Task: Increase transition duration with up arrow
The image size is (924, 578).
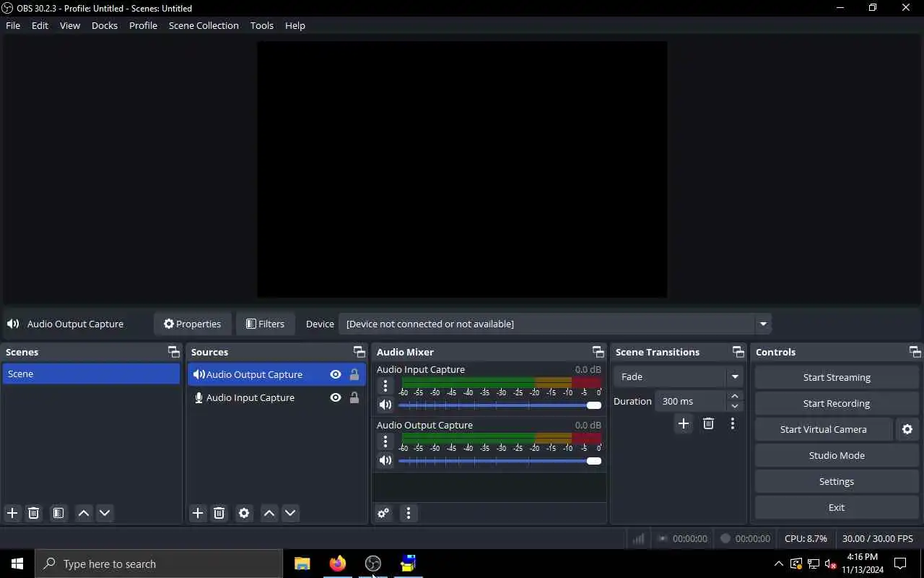Action: point(735,396)
